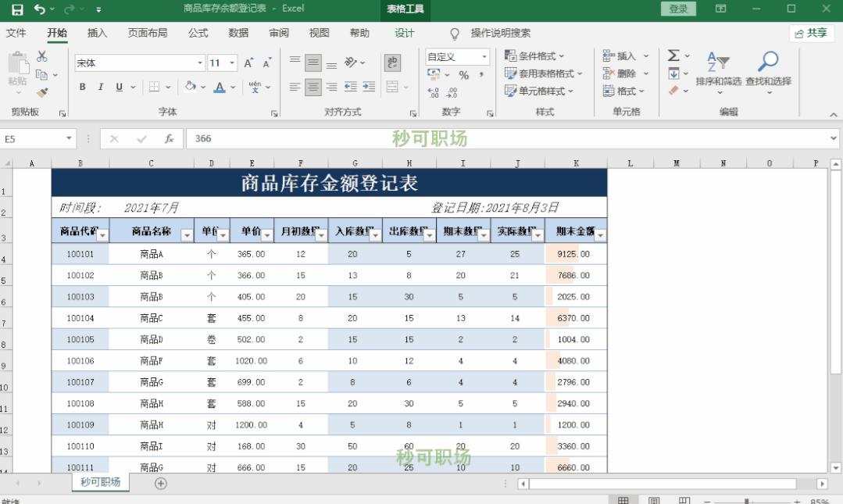The height and width of the screenshot is (504, 843).
Task: Open filter dropdown for 商品代码 column
Action: coord(102,235)
